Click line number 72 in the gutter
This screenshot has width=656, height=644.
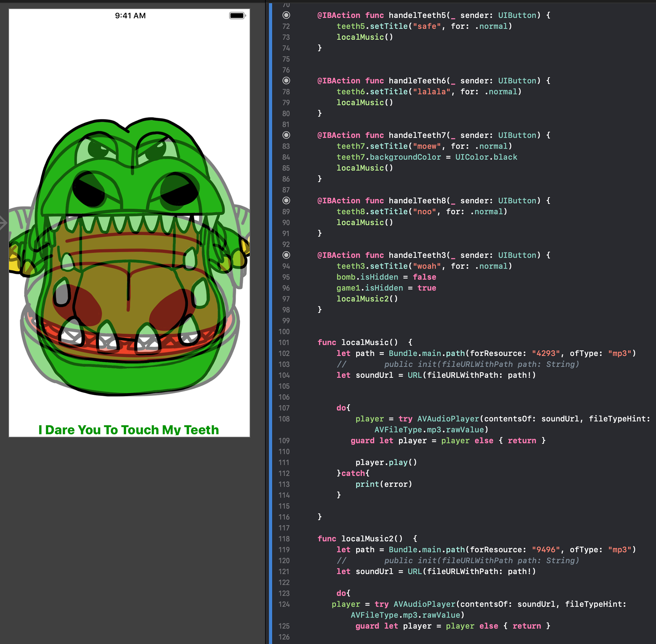pyautogui.click(x=286, y=26)
